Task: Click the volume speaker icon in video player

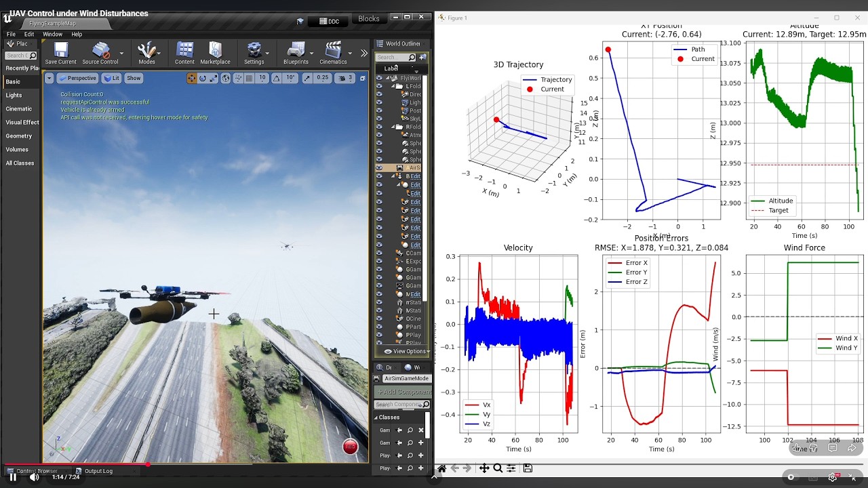Action: pyautogui.click(x=35, y=477)
